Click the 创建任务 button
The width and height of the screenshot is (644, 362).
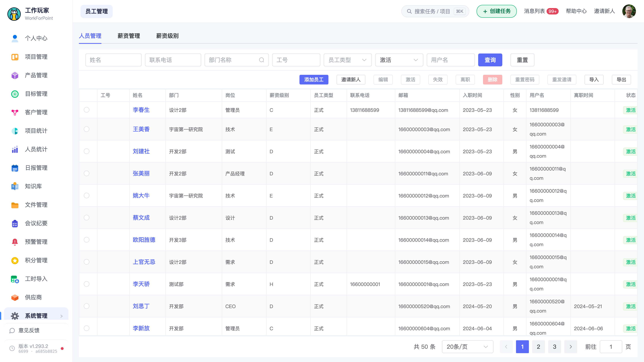[496, 11]
